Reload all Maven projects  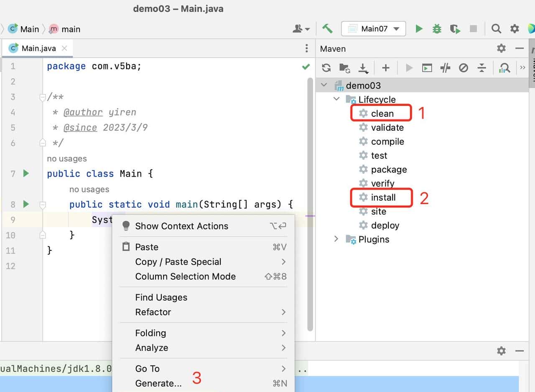(x=326, y=68)
